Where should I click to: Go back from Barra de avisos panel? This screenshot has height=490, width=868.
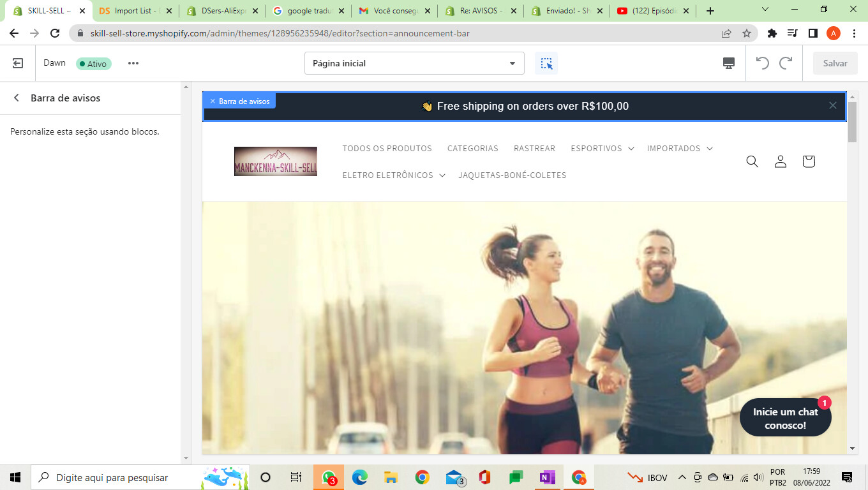[17, 98]
